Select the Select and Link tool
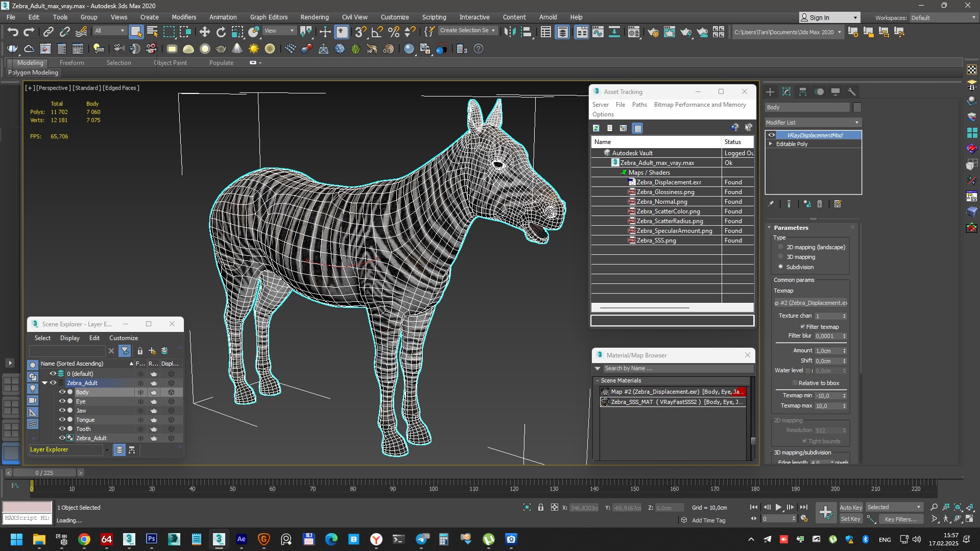 click(48, 32)
